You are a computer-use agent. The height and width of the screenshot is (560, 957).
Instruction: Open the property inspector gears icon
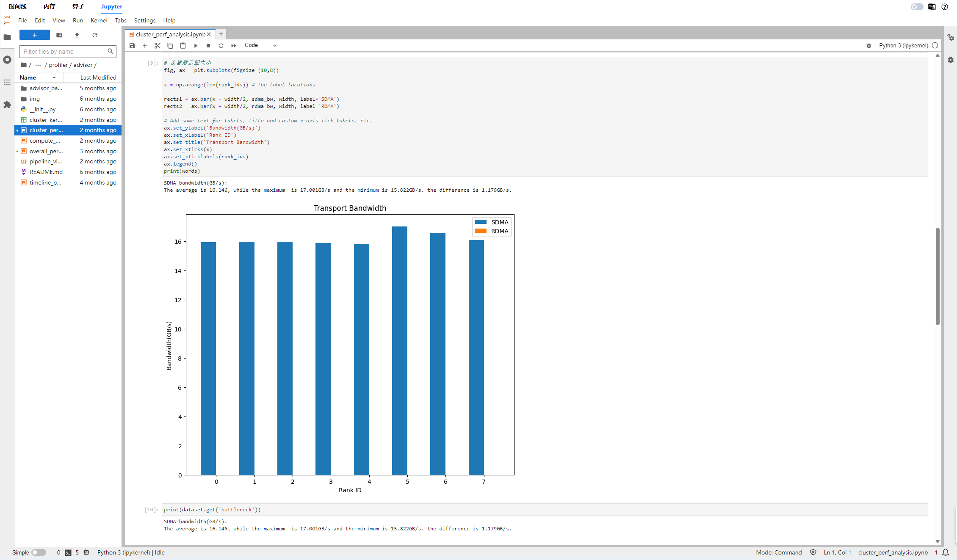coord(951,37)
